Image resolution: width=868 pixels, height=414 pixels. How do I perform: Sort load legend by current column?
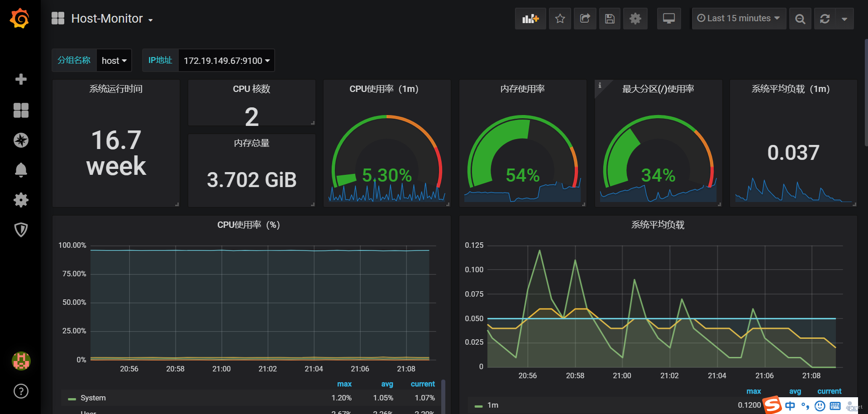click(830, 391)
